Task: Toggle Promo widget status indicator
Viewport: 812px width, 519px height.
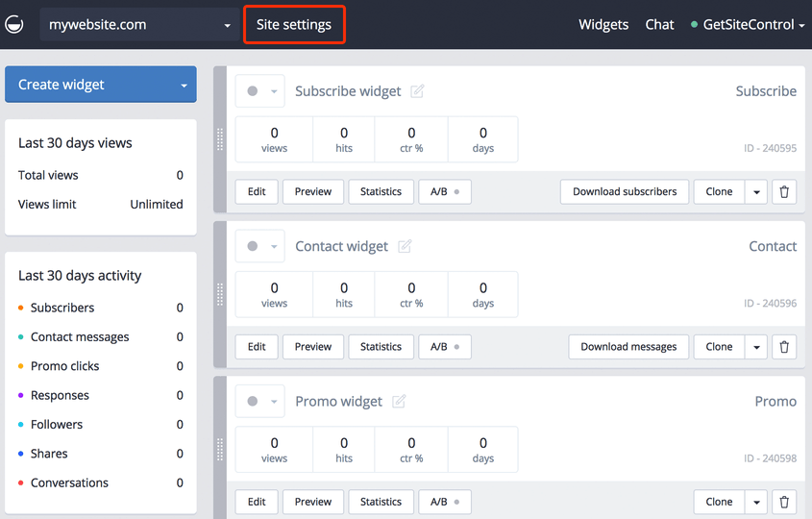Action: [x=260, y=402]
